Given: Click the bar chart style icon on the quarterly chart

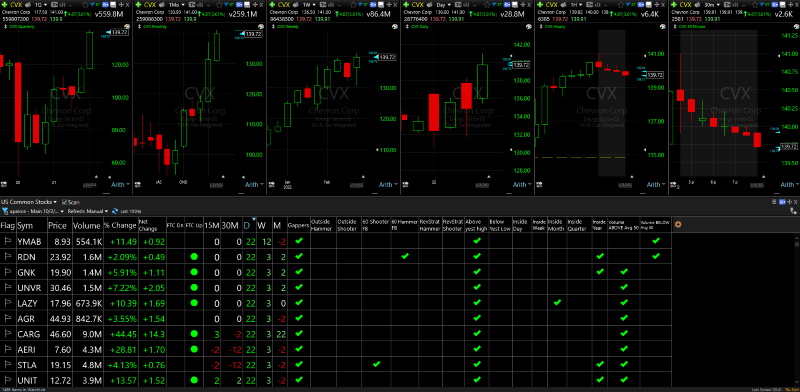Looking at the screenshot, I should pos(62,5).
